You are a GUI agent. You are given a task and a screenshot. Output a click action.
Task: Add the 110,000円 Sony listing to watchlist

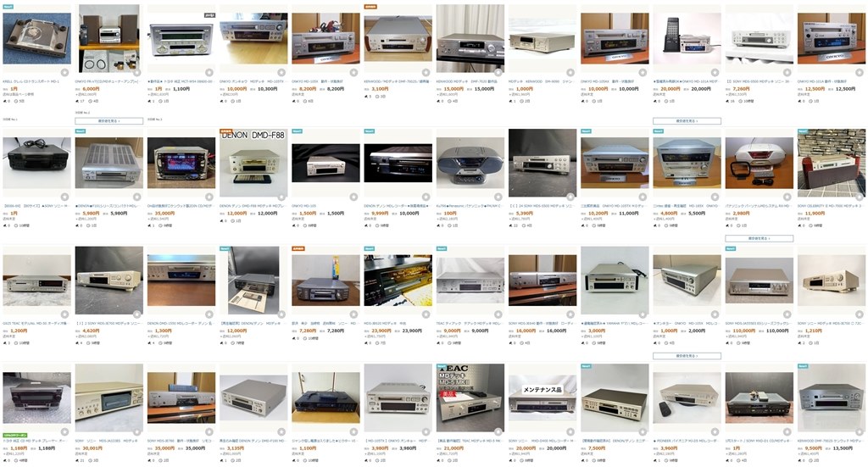point(787,314)
